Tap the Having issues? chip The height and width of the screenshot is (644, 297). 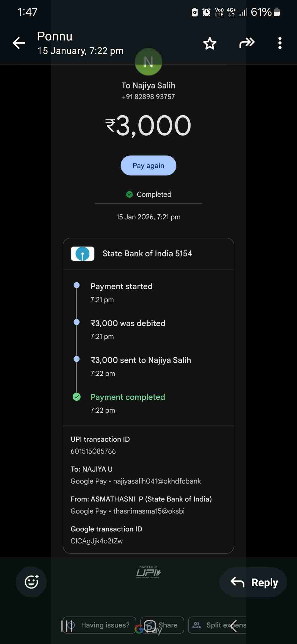(x=100, y=625)
